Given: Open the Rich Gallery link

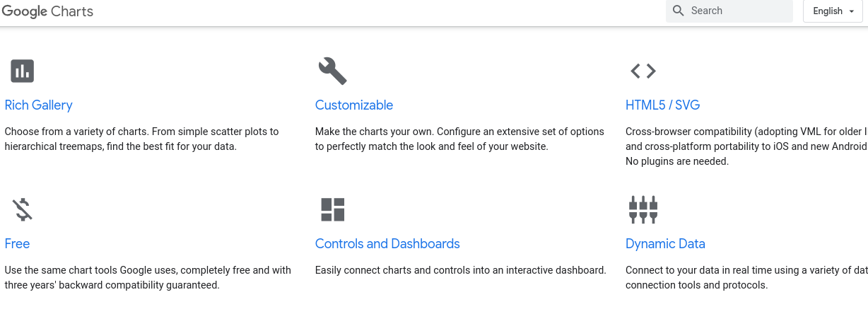Looking at the screenshot, I should tap(39, 105).
